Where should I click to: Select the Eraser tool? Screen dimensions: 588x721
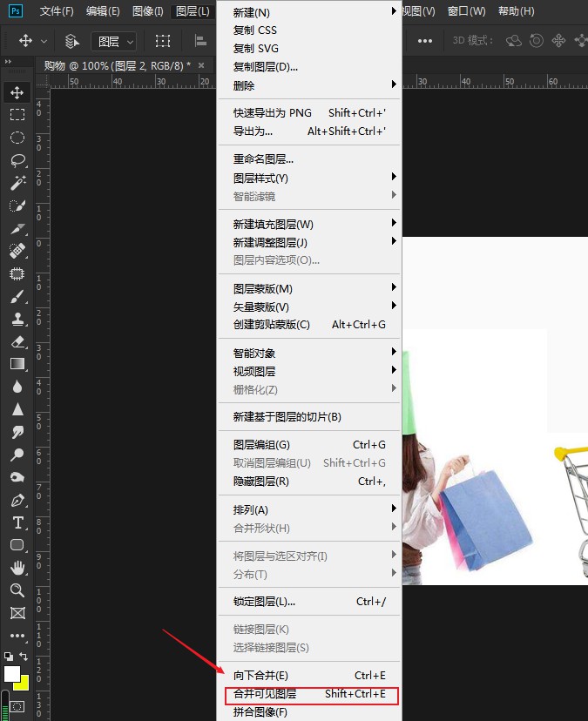(x=17, y=341)
